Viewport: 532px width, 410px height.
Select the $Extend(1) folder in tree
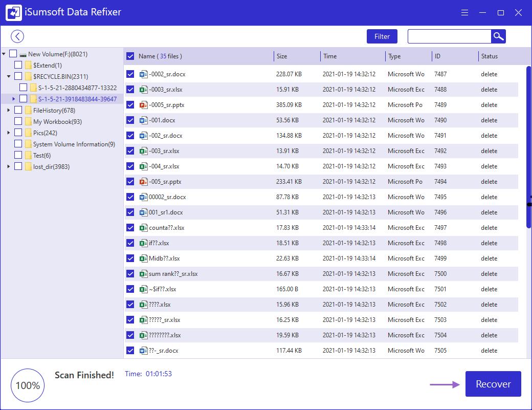point(48,65)
